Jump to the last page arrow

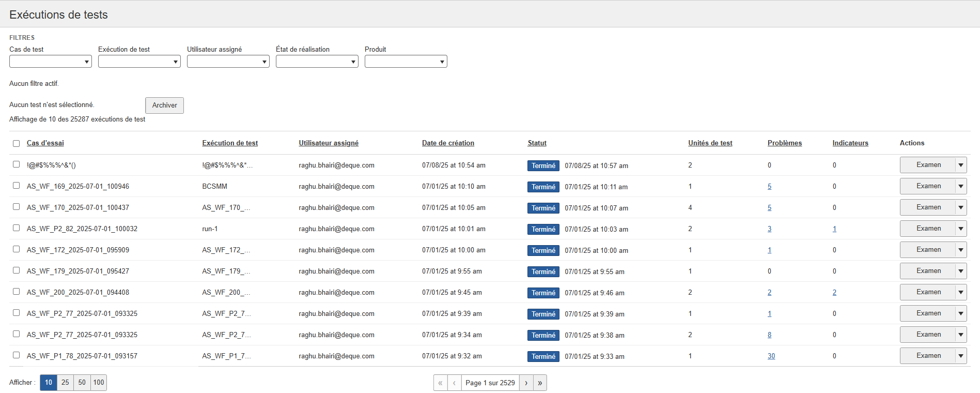click(x=540, y=383)
